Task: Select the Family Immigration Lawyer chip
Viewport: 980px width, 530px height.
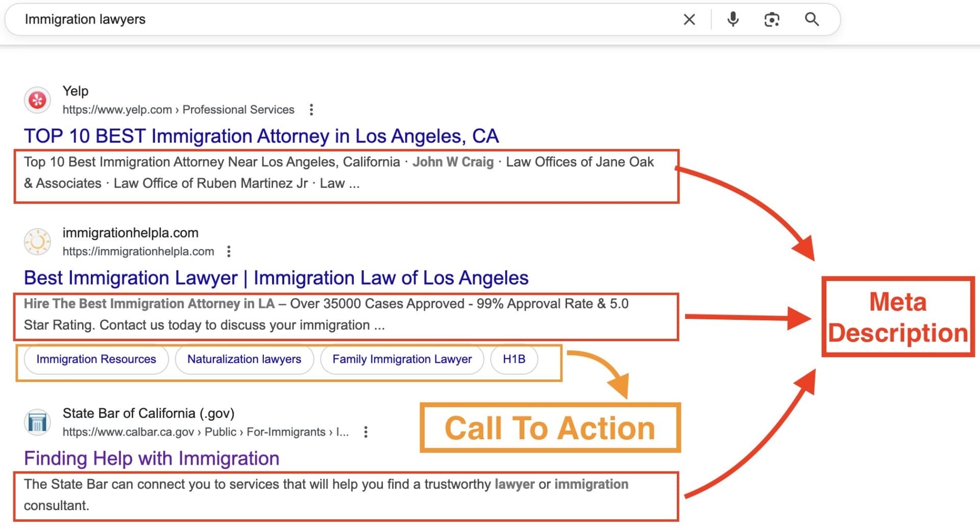Action: tap(402, 359)
